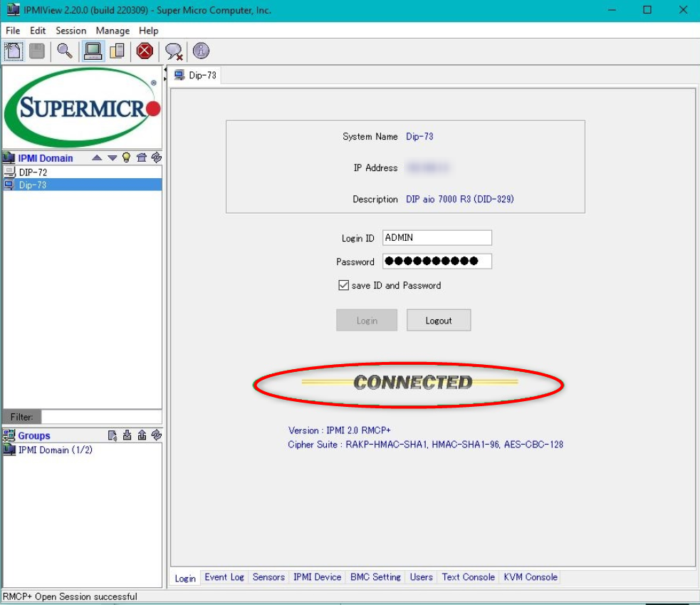Click the overlapping documents toolbar icon
Screen dimensions: 700x605
tap(117, 51)
